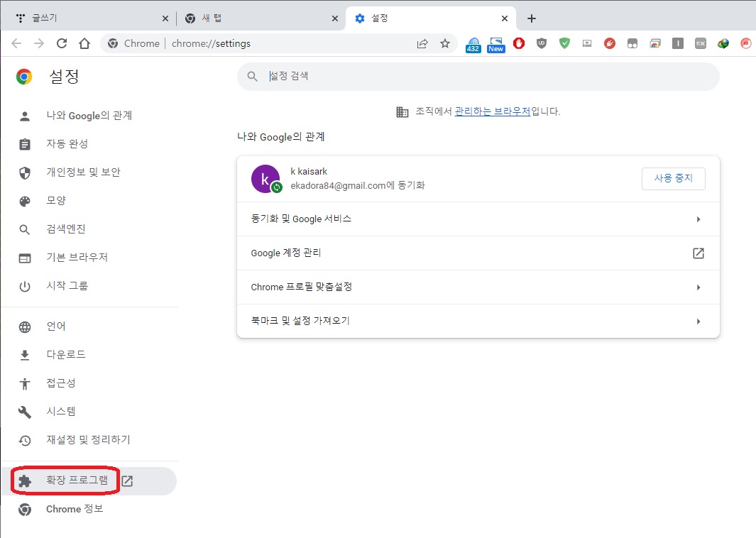Open 기본 브라우저 settings
Viewport: 756px width, 538px height.
tap(89, 258)
